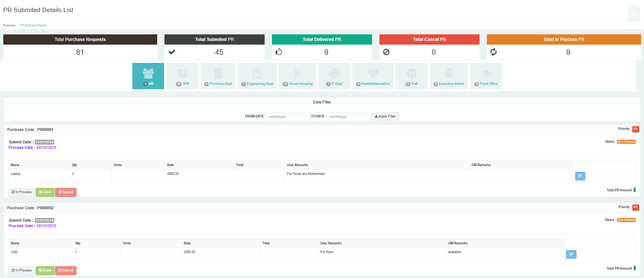Select the HR department icon tile
This screenshot has height=278, width=644.
pos(148,76)
